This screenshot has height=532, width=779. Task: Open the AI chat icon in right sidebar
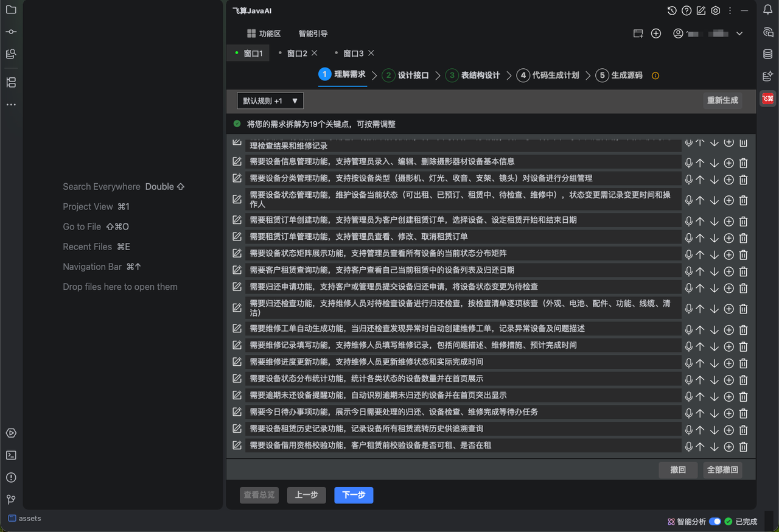[768, 32]
